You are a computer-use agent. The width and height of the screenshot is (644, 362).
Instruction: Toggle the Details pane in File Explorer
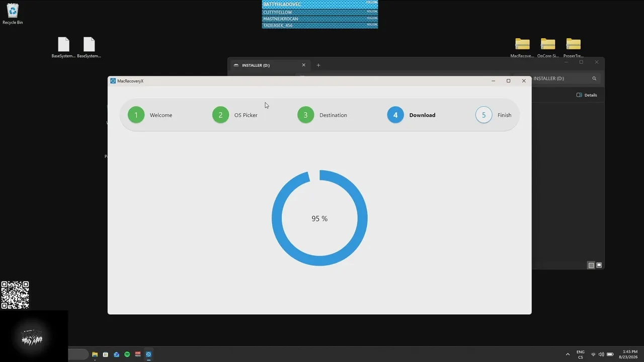(x=587, y=95)
